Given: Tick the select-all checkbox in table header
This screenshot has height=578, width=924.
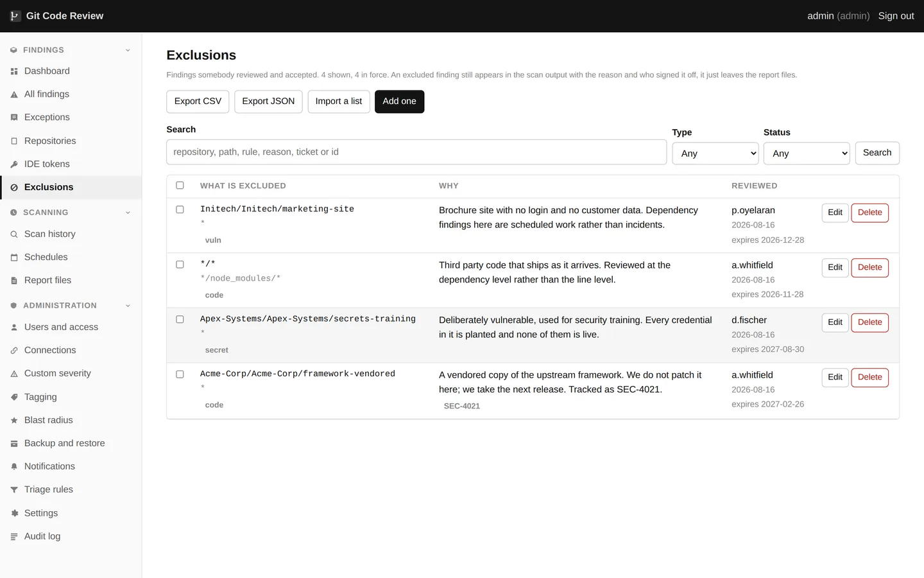Looking at the screenshot, I should coord(180,186).
